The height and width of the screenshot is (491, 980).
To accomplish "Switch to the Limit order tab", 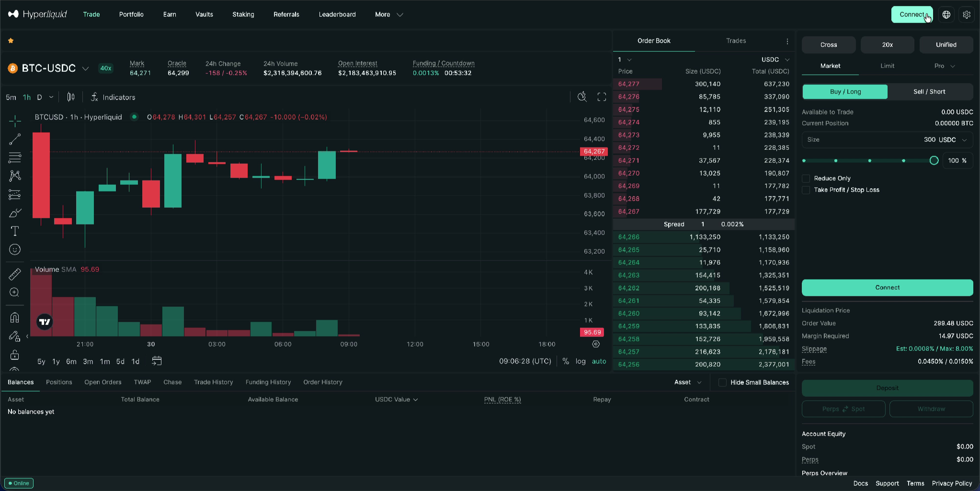I will pos(887,66).
